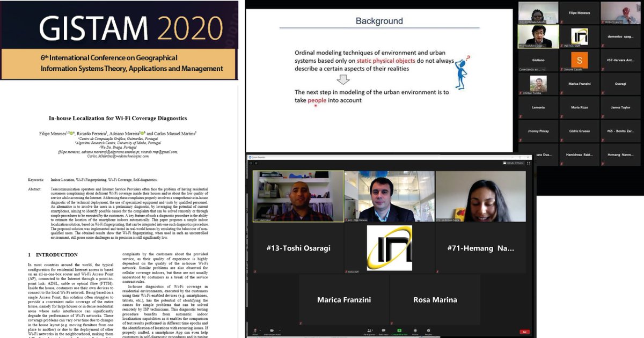Select the Rosa Marina participant tile
Screen dimensions: 644x338
435,299
